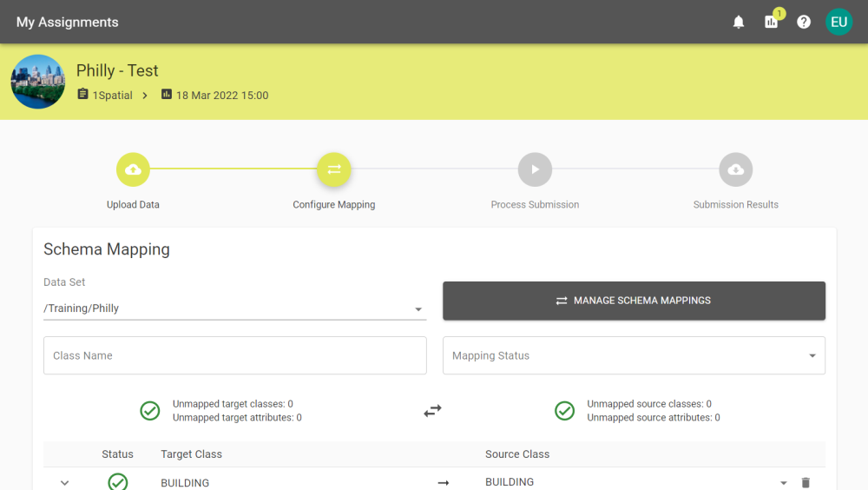Focus the Class Name filter field
Screen dimensions: 868x490
[234, 355]
